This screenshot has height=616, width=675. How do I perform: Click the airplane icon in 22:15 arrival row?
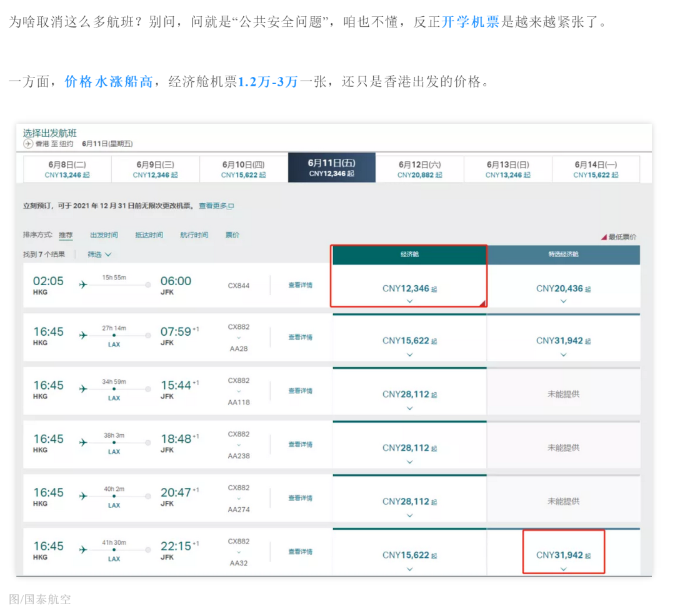coord(83,550)
